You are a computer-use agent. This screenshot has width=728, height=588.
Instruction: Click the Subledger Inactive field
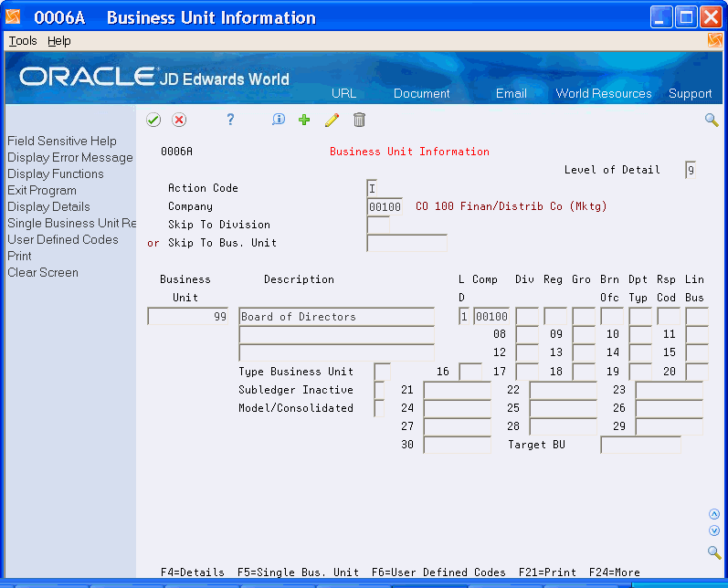(379, 390)
